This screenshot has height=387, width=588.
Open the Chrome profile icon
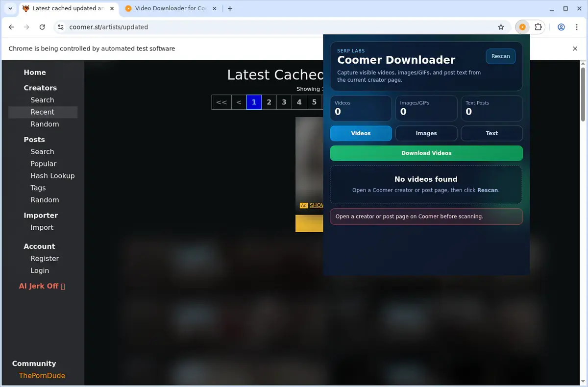(x=562, y=27)
